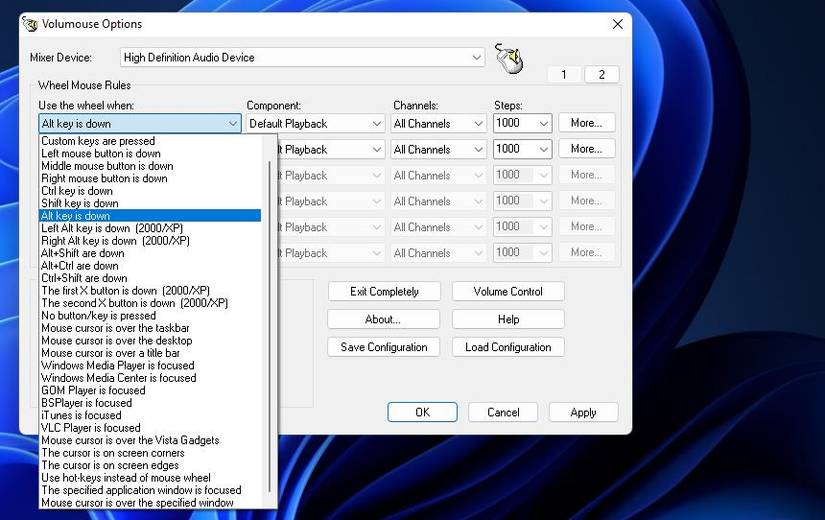
Task: Select 'The cursor is on screen edges'
Action: [x=150, y=465]
